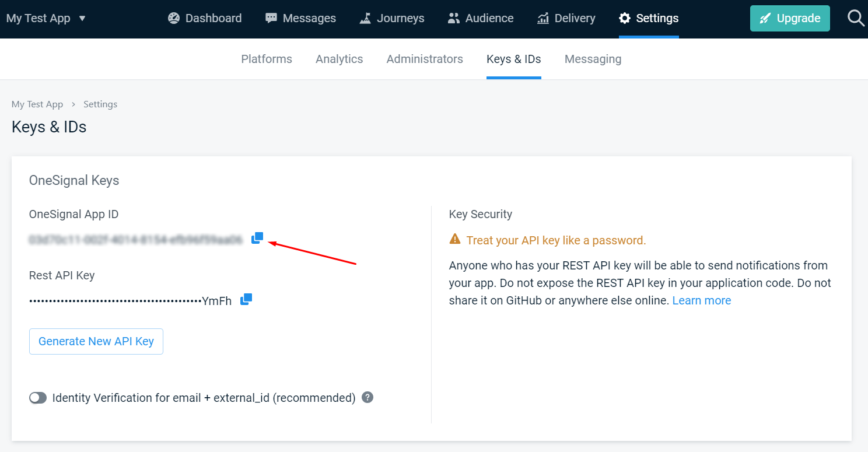Expand the My Test App dropdown
Viewport: 868px width, 452px height.
(x=46, y=18)
